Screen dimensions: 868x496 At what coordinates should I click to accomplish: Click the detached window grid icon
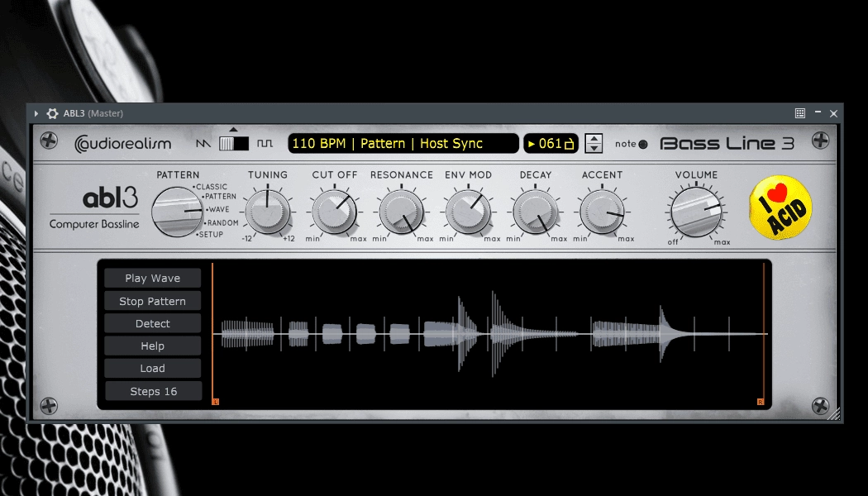click(x=800, y=113)
